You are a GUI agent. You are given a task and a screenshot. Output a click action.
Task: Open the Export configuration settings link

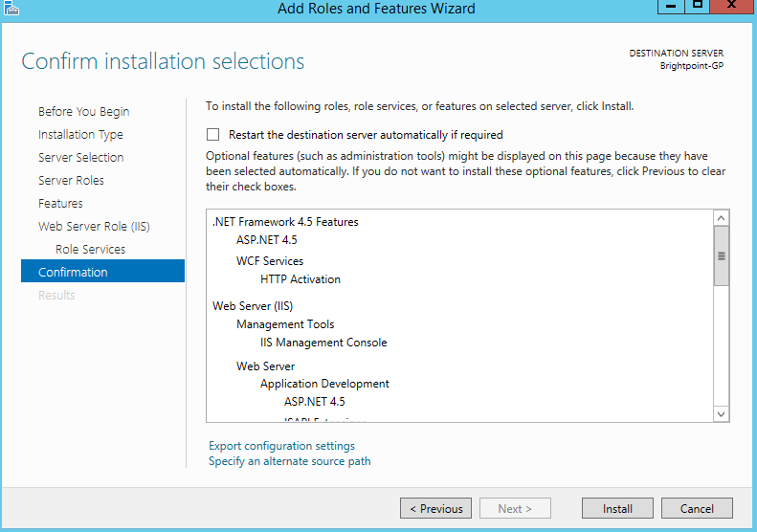(281, 446)
